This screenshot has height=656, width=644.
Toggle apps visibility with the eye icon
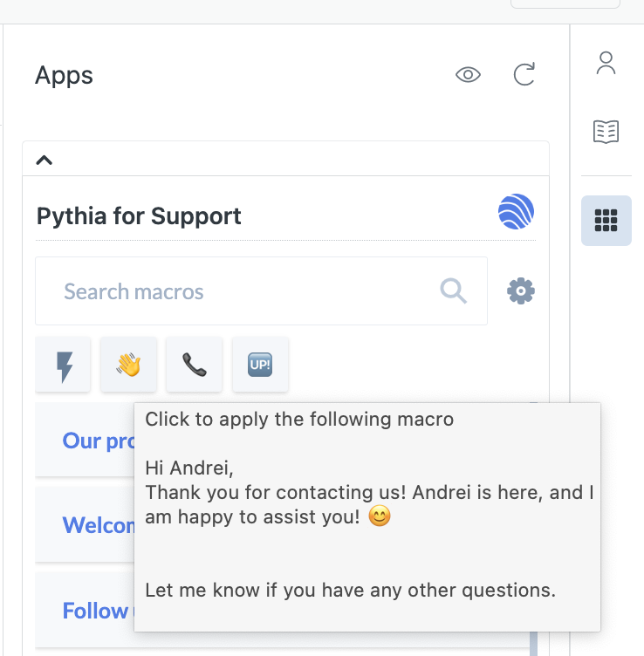click(469, 75)
